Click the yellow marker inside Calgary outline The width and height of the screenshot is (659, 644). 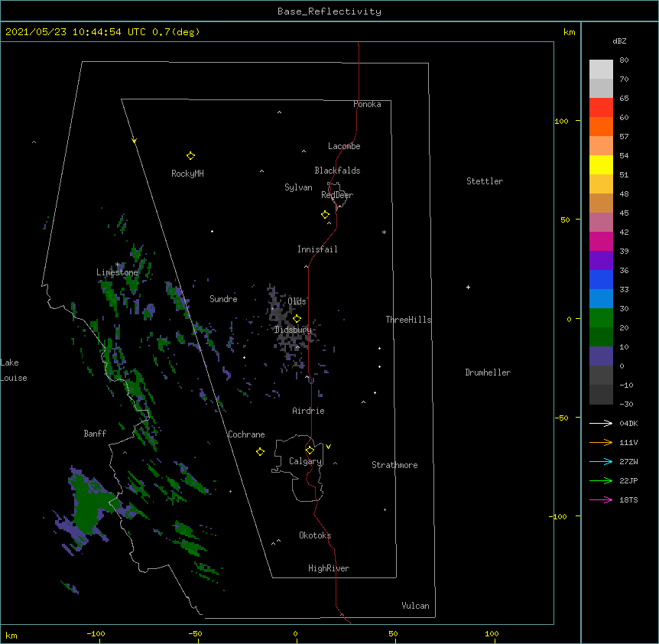(310, 450)
